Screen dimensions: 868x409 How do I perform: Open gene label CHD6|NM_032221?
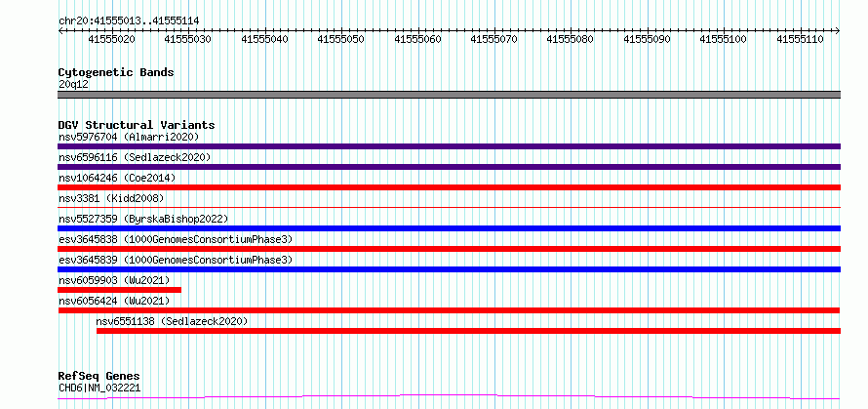[99, 388]
